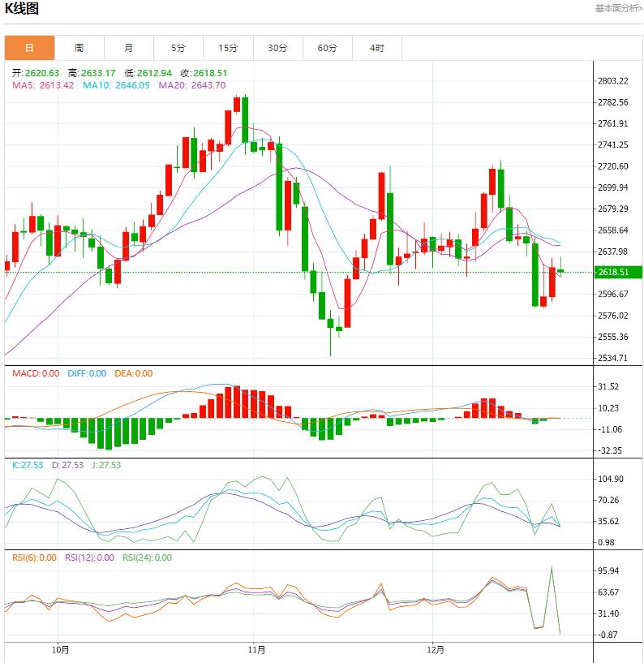Click the K线图 heading
The width and height of the screenshot is (644, 663).
point(22,8)
